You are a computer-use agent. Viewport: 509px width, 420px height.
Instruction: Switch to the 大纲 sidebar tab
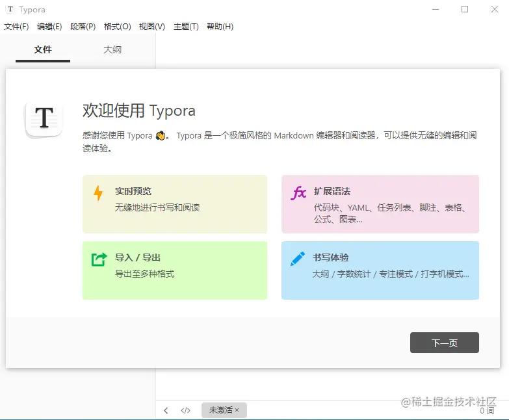pos(112,49)
